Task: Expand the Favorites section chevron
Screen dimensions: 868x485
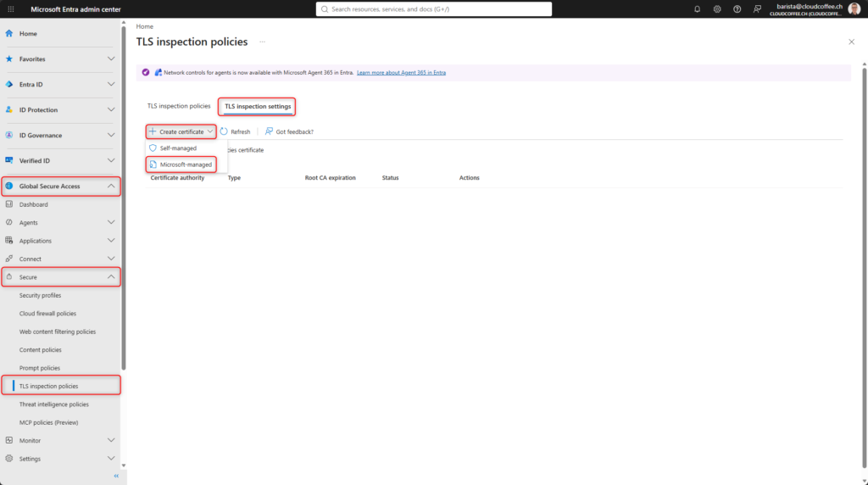Action: 111,59
